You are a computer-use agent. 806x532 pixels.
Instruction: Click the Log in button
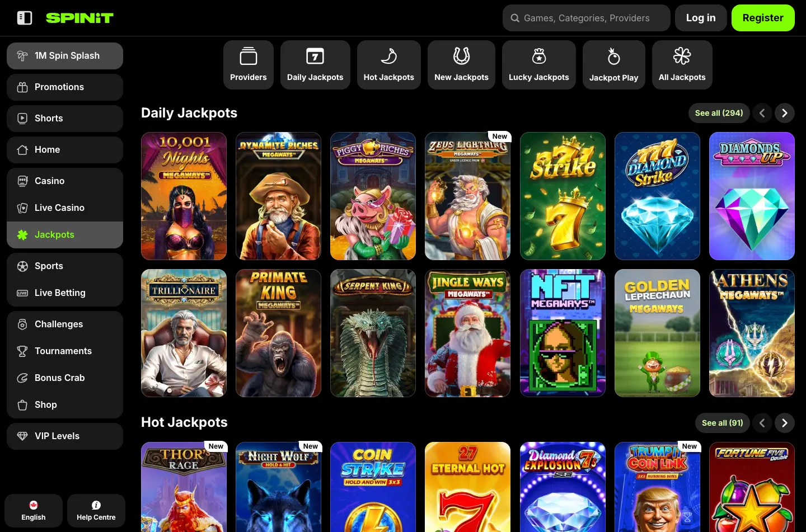701,18
